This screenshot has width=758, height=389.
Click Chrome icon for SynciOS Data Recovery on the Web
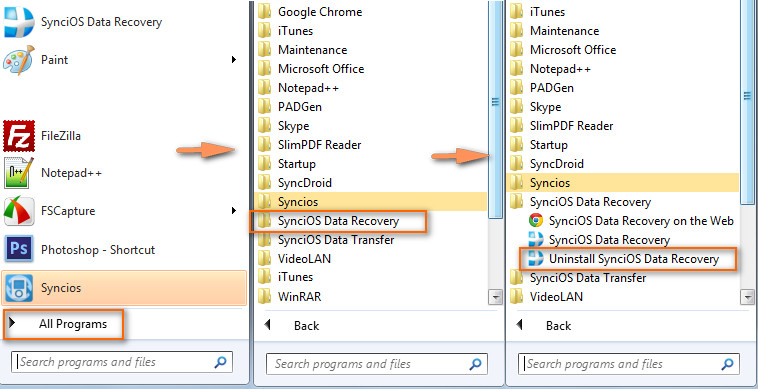pos(535,221)
